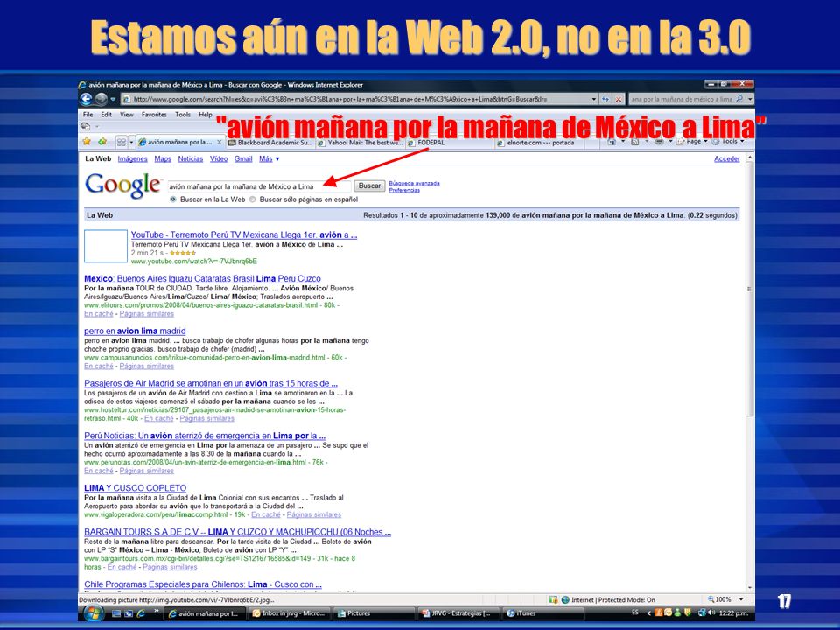Click the Windows Start orb
Viewport: 840px width, 630px height.
[94, 612]
